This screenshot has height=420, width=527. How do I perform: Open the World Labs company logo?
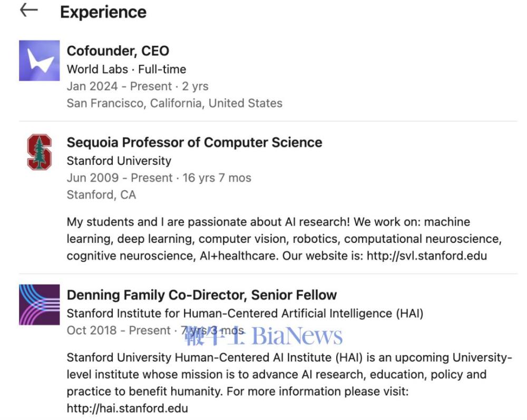pyautogui.click(x=40, y=61)
